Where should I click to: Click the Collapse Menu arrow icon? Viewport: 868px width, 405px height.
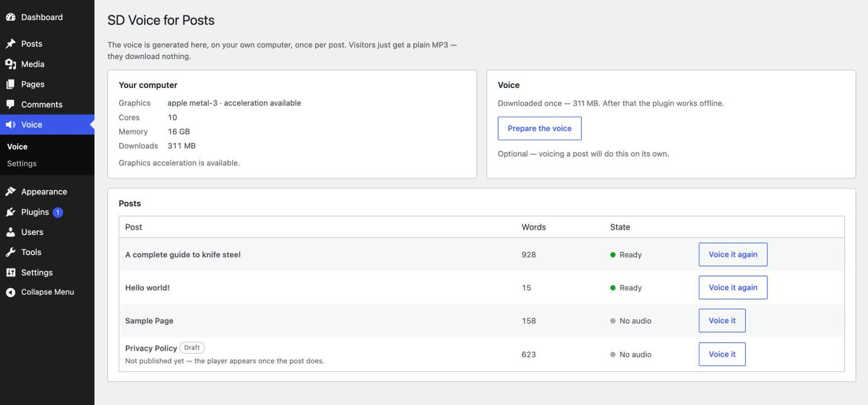pos(10,292)
